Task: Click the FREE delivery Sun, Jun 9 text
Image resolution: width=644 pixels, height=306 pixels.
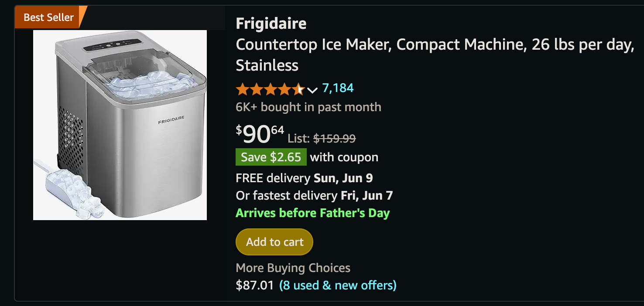Action: 304,178
